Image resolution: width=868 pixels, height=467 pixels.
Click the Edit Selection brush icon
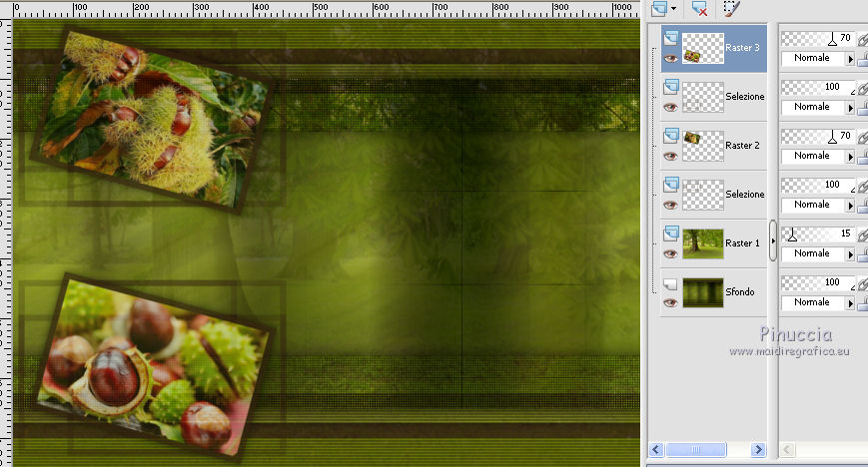(731, 8)
